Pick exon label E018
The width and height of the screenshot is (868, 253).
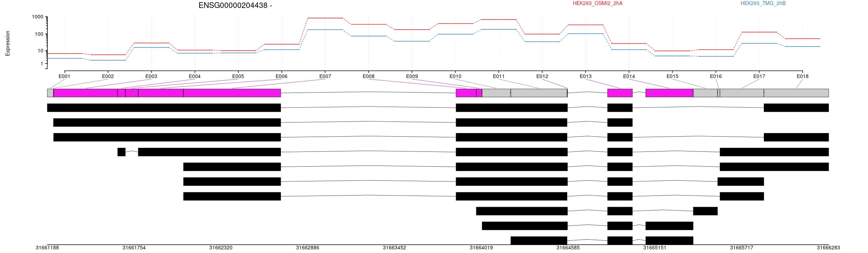point(803,76)
